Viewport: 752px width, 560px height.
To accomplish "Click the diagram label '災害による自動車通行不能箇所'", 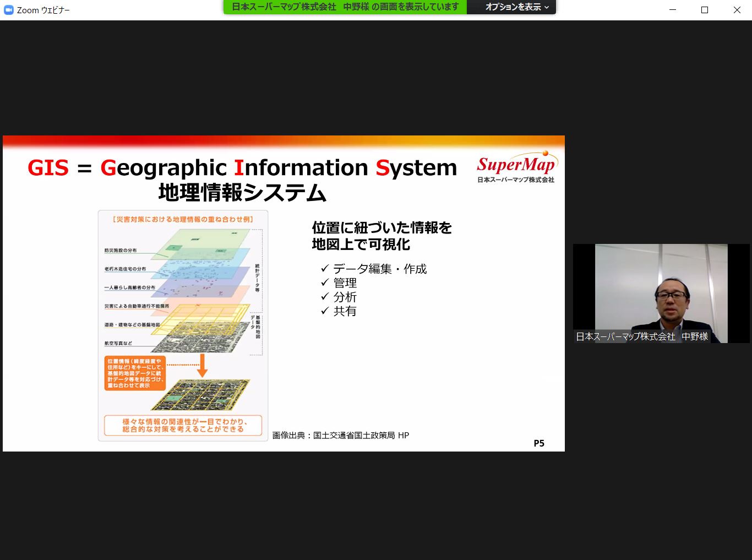I will [x=137, y=306].
